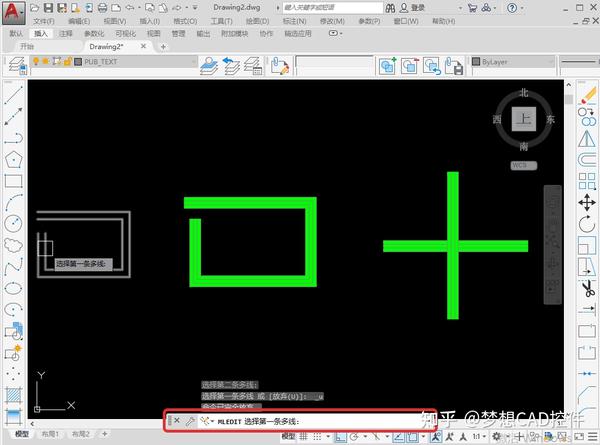Select the Trim scissors tool
This screenshot has width=600, height=445.
[x=589, y=289]
